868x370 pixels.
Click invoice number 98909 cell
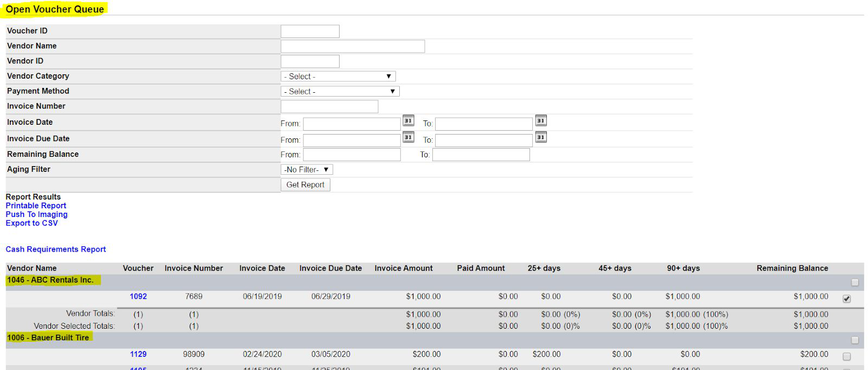pyautogui.click(x=194, y=354)
